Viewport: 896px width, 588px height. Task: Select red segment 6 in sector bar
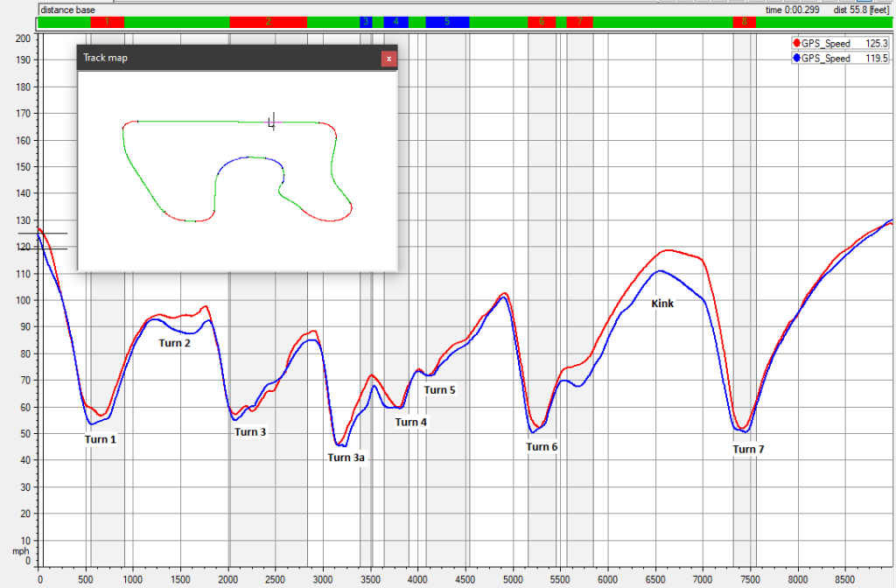541,22
